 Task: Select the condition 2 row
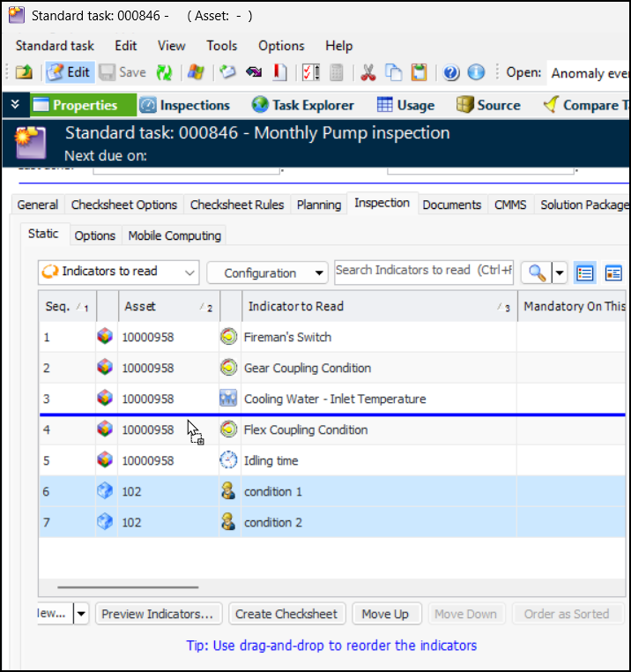[332, 522]
